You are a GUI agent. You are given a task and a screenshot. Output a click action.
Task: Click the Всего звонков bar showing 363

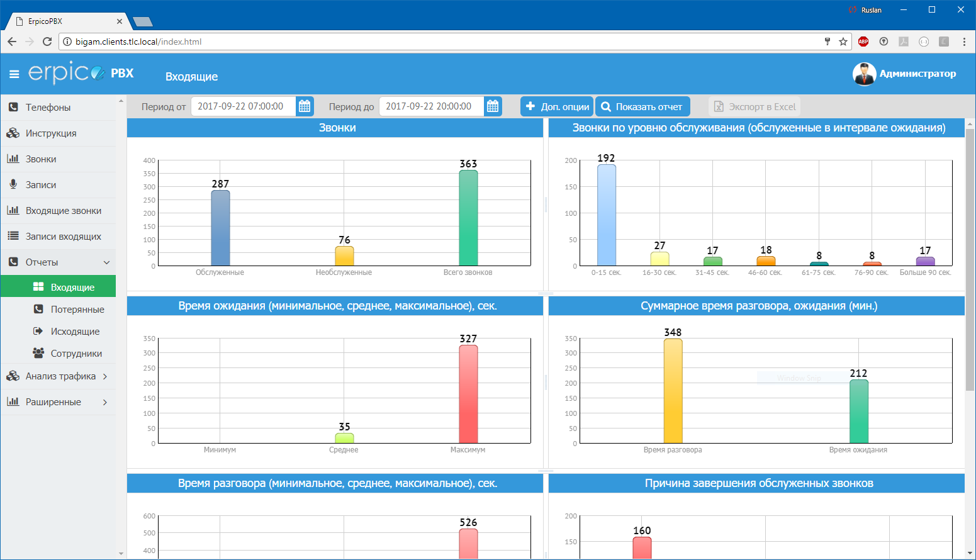point(468,218)
